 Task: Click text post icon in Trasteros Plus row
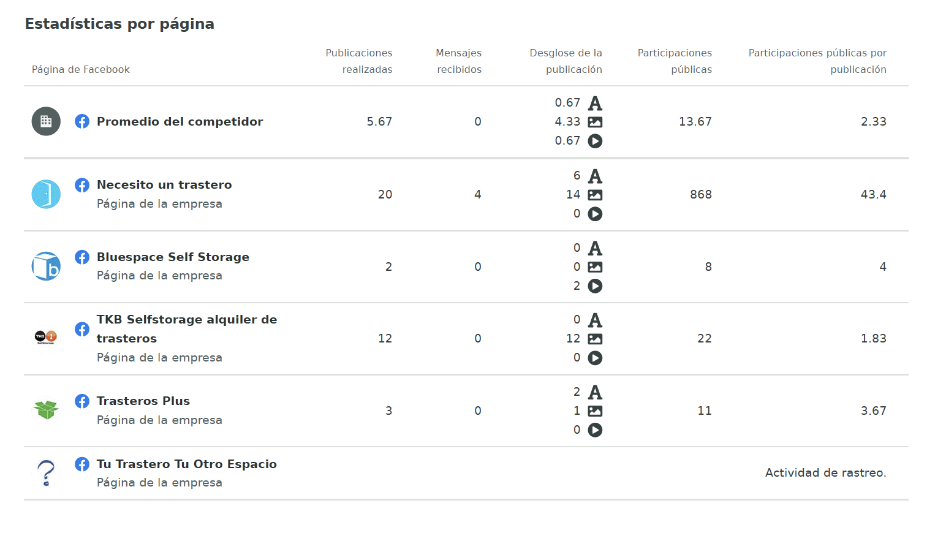pyautogui.click(x=595, y=392)
